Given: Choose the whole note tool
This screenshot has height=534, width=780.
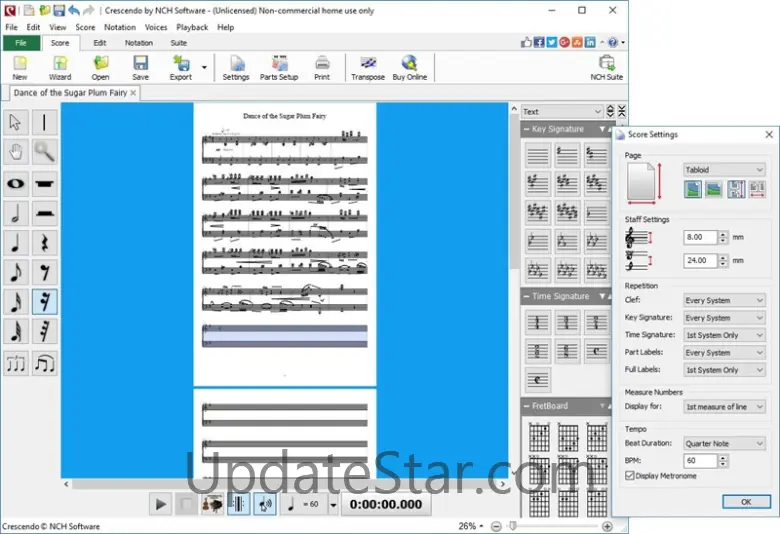Looking at the screenshot, I should (16, 183).
